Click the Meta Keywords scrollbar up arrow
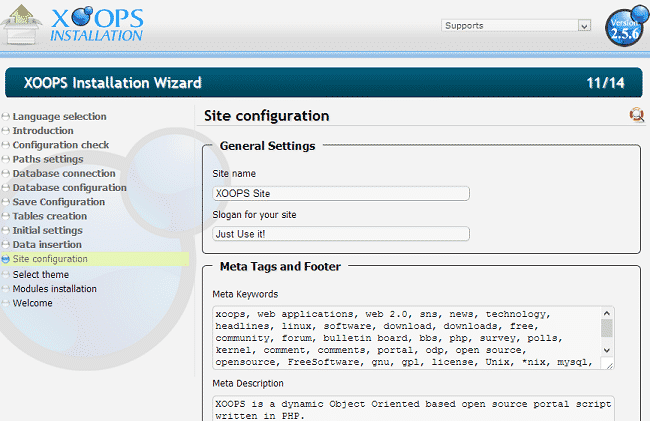650x421 pixels. [x=607, y=313]
